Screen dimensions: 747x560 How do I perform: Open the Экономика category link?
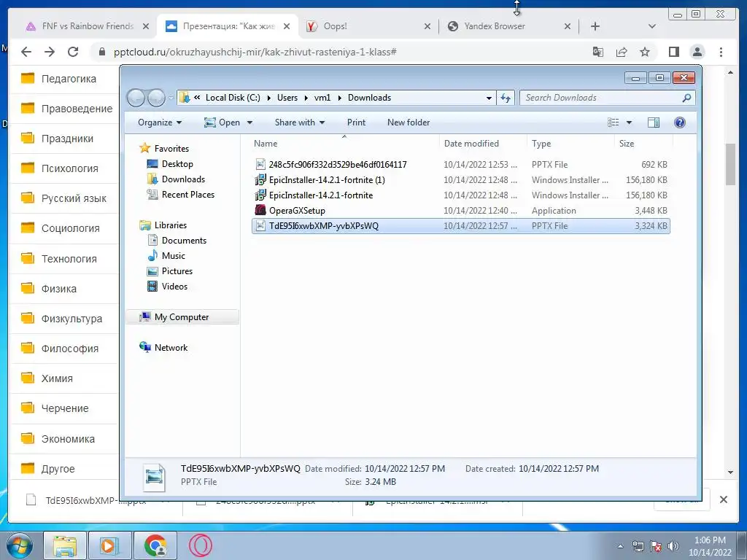click(68, 438)
